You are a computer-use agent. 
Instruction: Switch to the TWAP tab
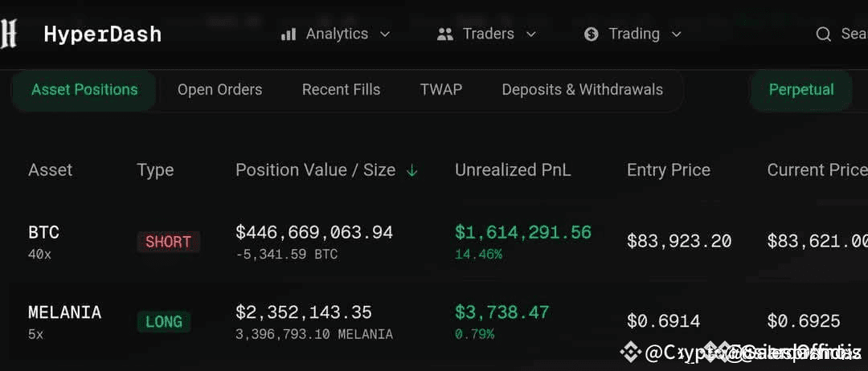click(x=440, y=90)
